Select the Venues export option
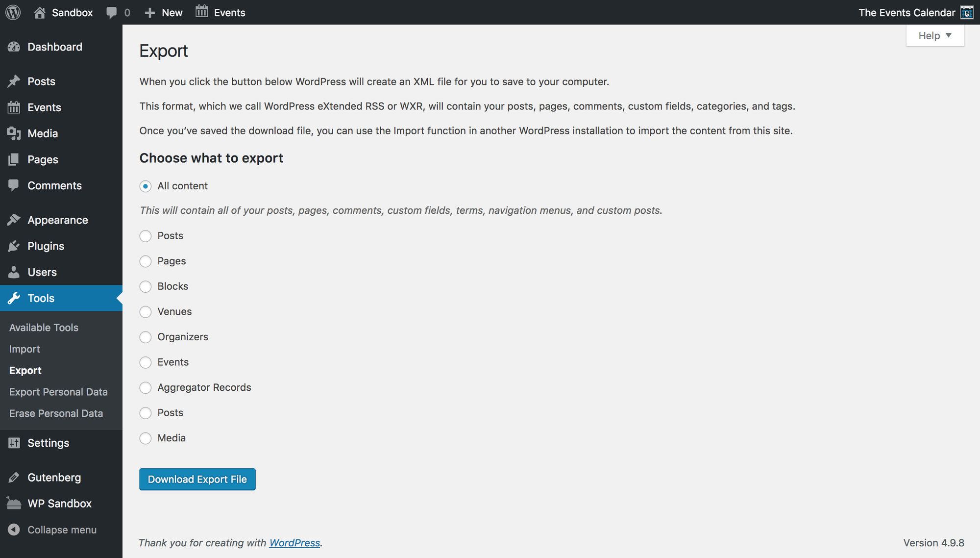The image size is (980, 558). (x=146, y=312)
